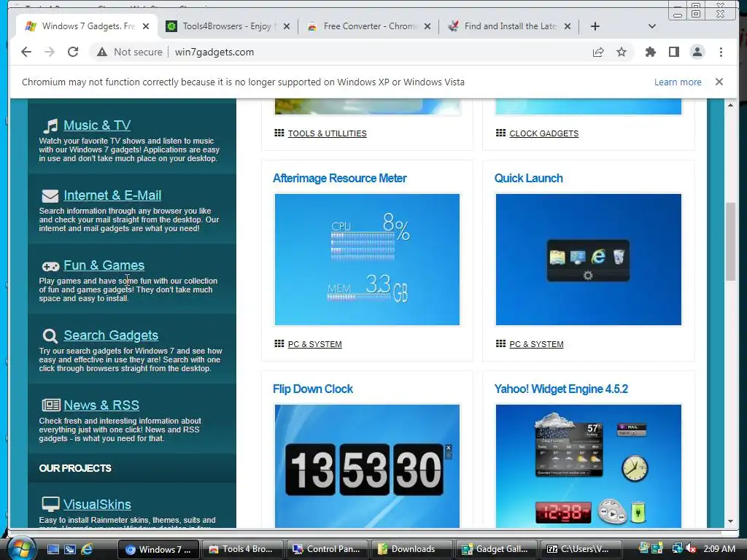Click the Afterimage Resource Meter thumbnail

tap(368, 260)
